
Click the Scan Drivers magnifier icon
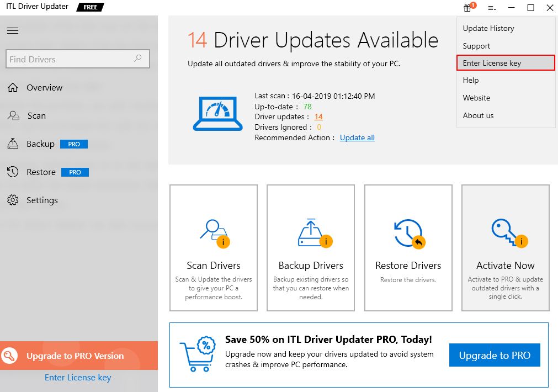point(215,233)
